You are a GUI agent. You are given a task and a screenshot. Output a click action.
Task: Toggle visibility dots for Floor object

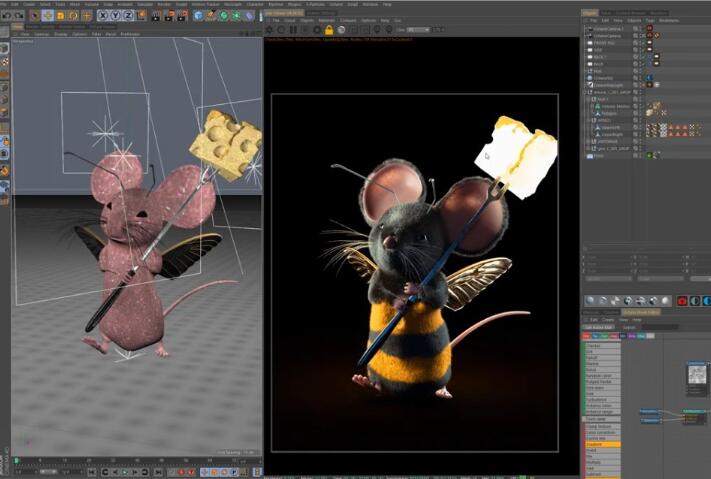641,156
